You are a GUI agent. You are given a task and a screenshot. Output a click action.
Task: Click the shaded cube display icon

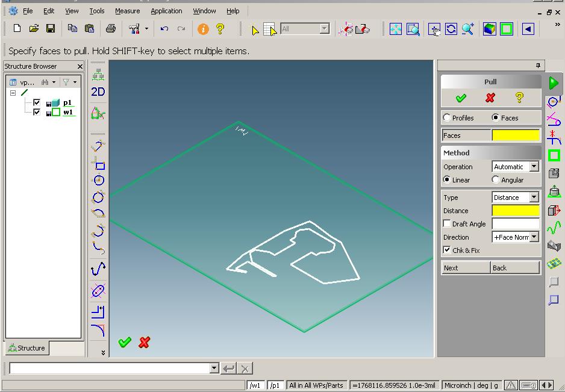(489, 29)
